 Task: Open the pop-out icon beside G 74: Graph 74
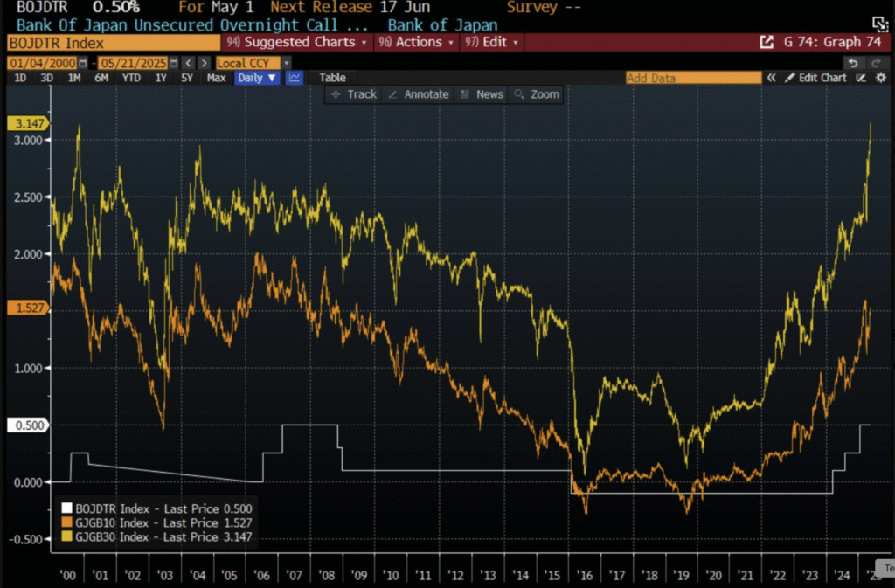click(x=767, y=42)
